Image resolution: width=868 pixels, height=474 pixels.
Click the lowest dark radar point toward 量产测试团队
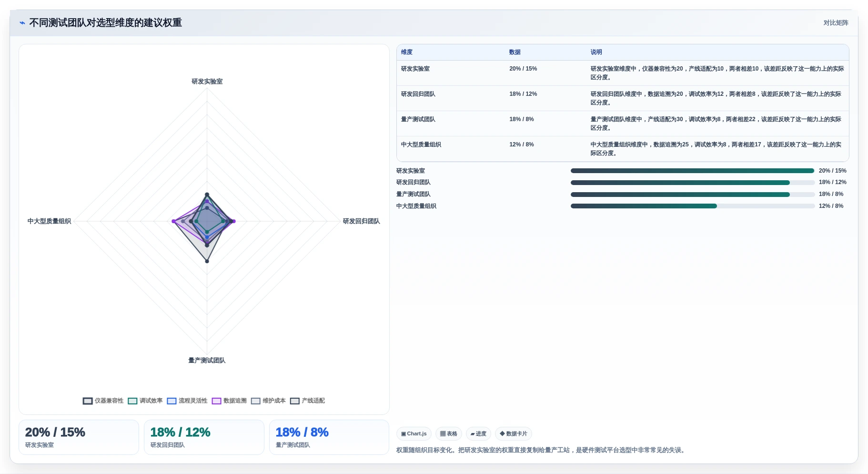207,261
